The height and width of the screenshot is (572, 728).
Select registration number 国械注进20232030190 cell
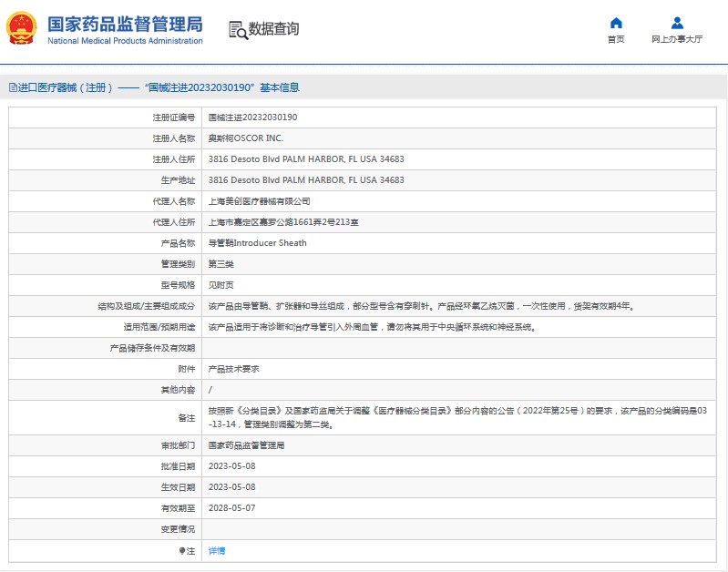(x=252, y=117)
